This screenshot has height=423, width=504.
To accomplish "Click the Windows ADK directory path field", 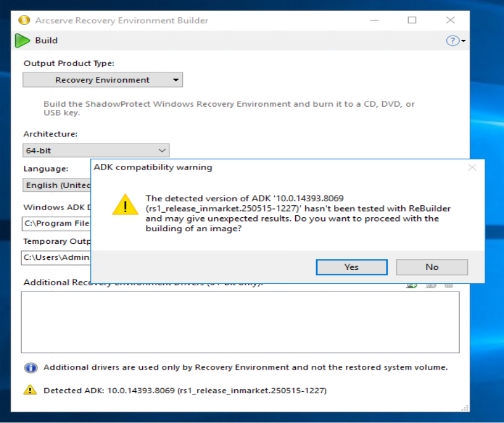I will coord(56,224).
